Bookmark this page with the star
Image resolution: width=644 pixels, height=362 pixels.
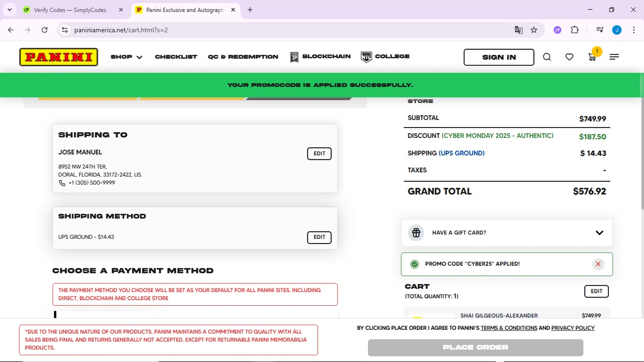(x=534, y=30)
